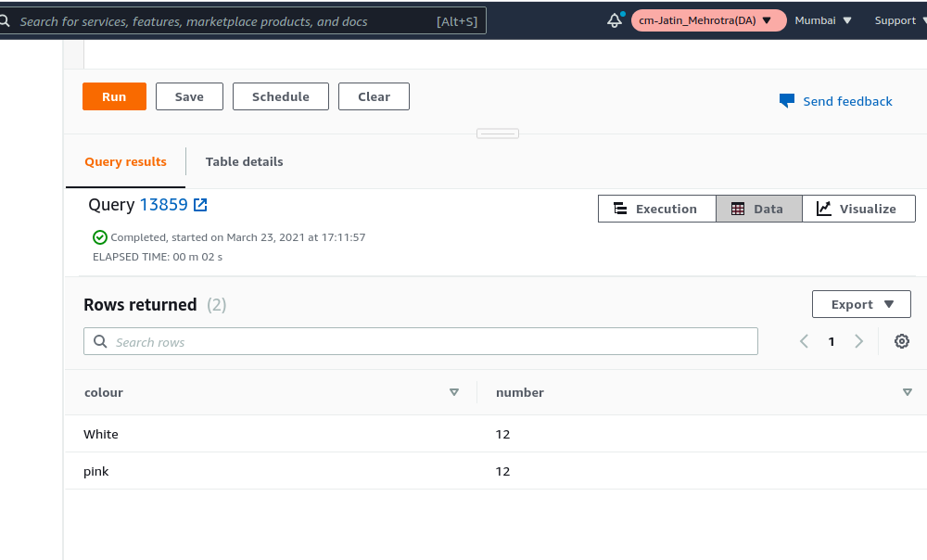Screen dimensions: 927x560
Task: Open the notifications bell icon
Action: pyautogui.click(x=615, y=20)
